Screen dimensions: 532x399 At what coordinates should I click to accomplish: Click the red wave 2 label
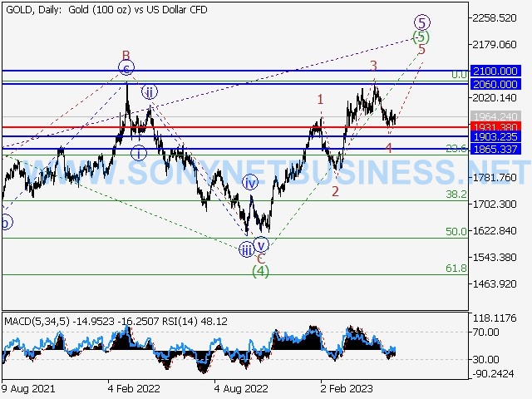coord(335,192)
